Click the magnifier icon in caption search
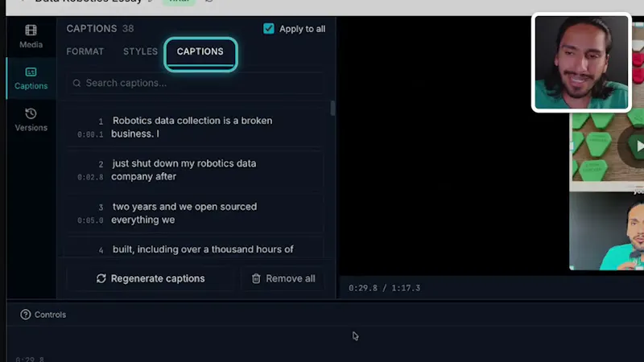This screenshot has width=644, height=362. point(76,84)
